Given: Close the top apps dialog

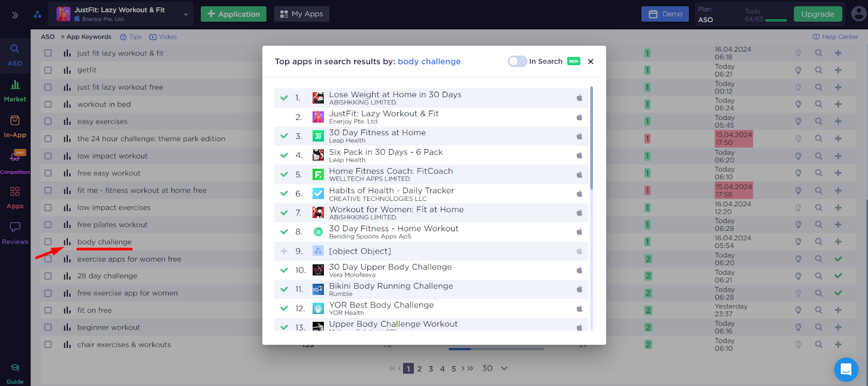Looking at the screenshot, I should (591, 61).
